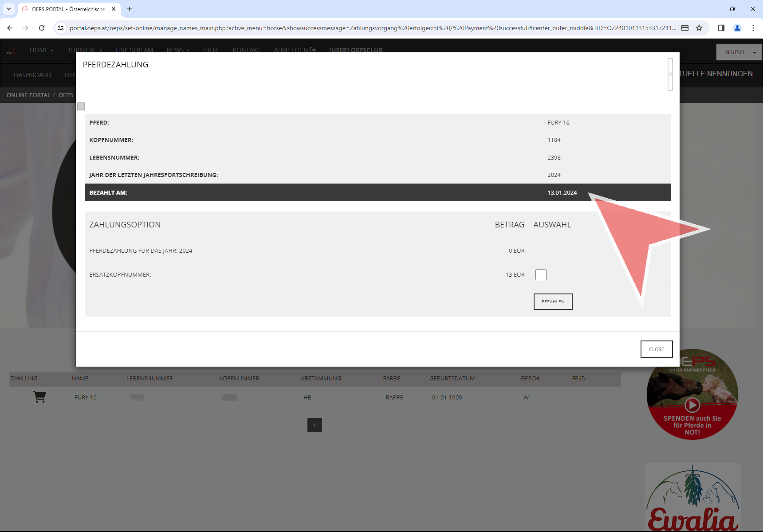The height and width of the screenshot is (532, 763).
Task: Click the DASHBOARD menu item
Action: click(32, 75)
